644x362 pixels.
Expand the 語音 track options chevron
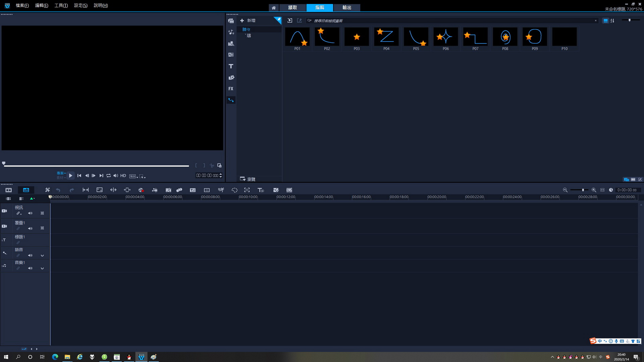click(42, 255)
